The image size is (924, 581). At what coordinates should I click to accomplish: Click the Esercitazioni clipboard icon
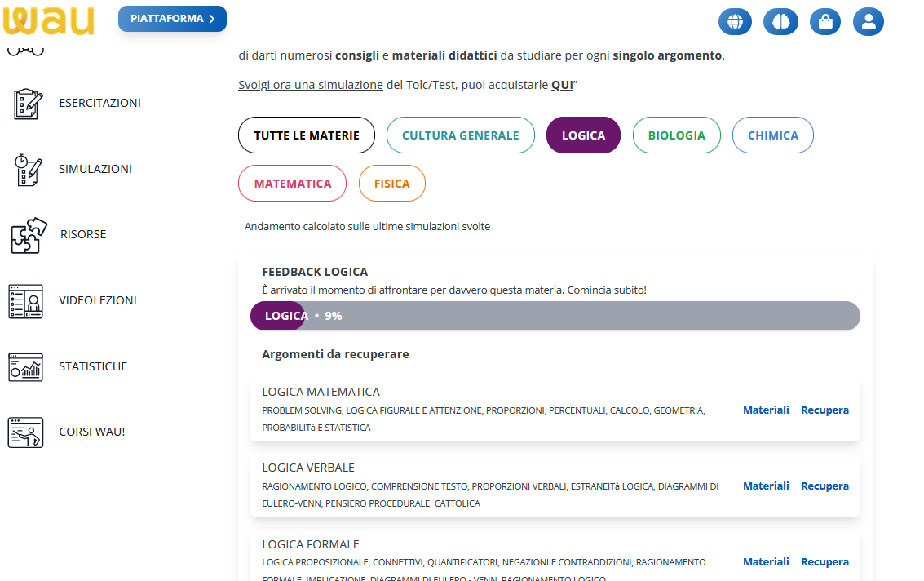(x=27, y=104)
